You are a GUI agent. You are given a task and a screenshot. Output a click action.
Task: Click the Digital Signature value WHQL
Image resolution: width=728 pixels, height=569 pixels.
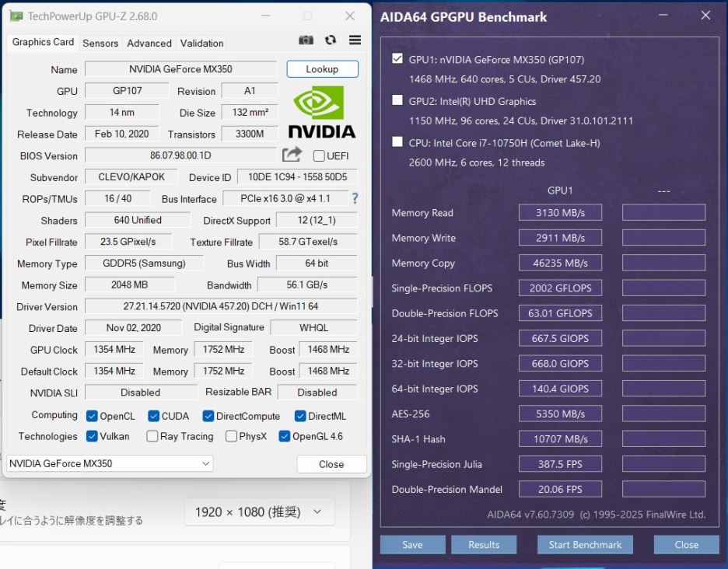click(x=314, y=328)
